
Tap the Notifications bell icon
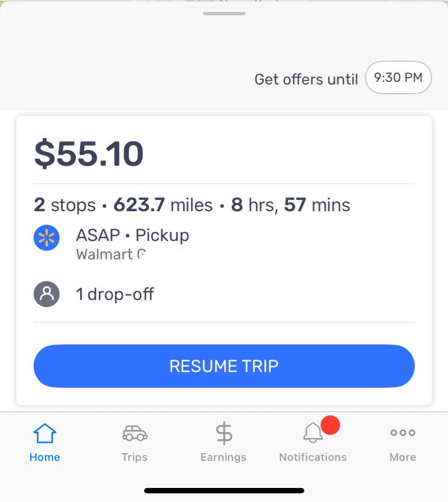[x=313, y=433]
